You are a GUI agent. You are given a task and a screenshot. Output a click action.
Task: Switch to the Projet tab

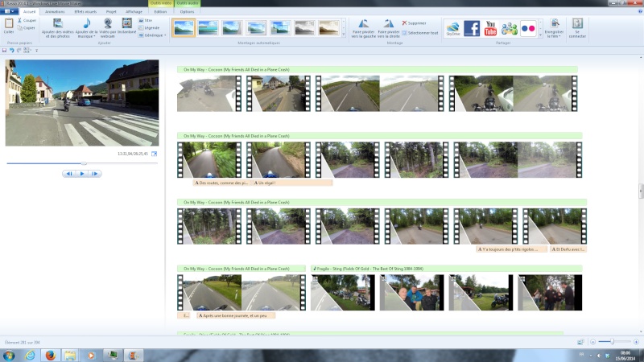pos(111,11)
